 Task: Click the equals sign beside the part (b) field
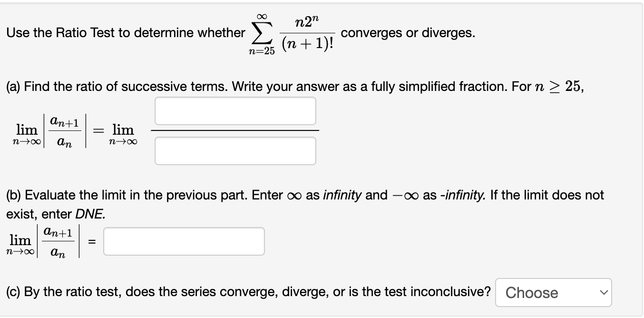coord(93,241)
